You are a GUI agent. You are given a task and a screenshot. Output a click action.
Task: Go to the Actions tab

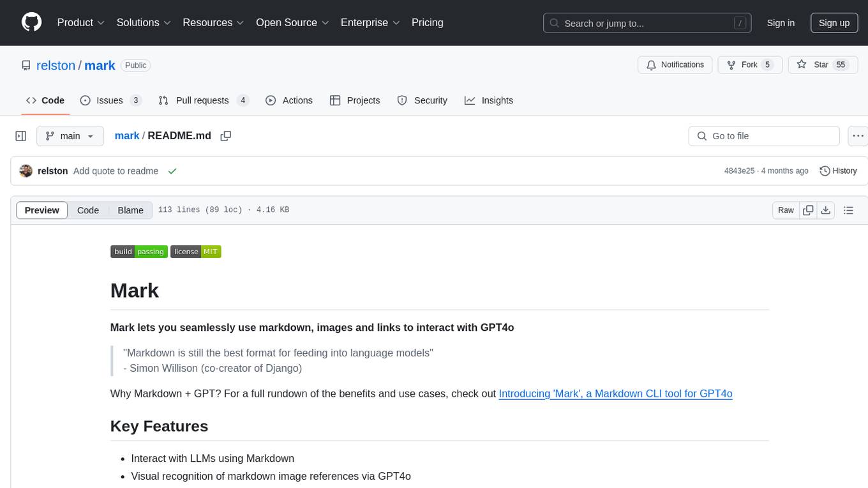pos(289,100)
